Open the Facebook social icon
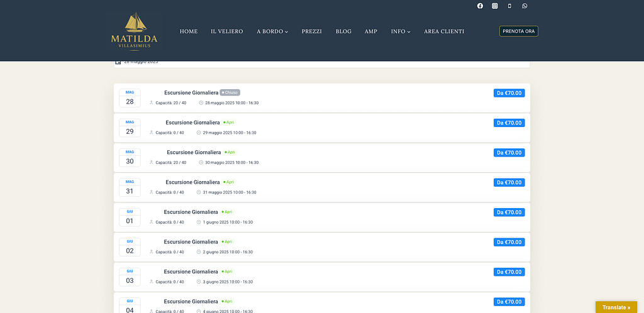644x313 pixels. pyautogui.click(x=480, y=6)
